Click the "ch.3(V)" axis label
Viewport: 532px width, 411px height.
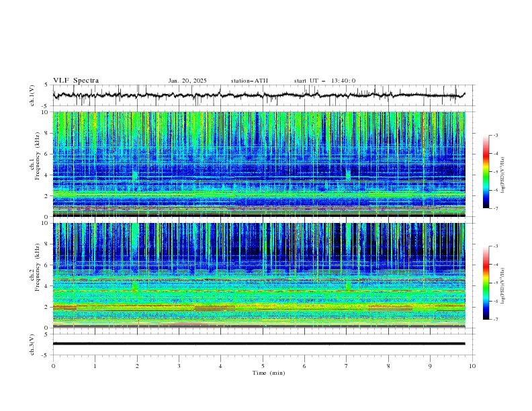click(32, 345)
